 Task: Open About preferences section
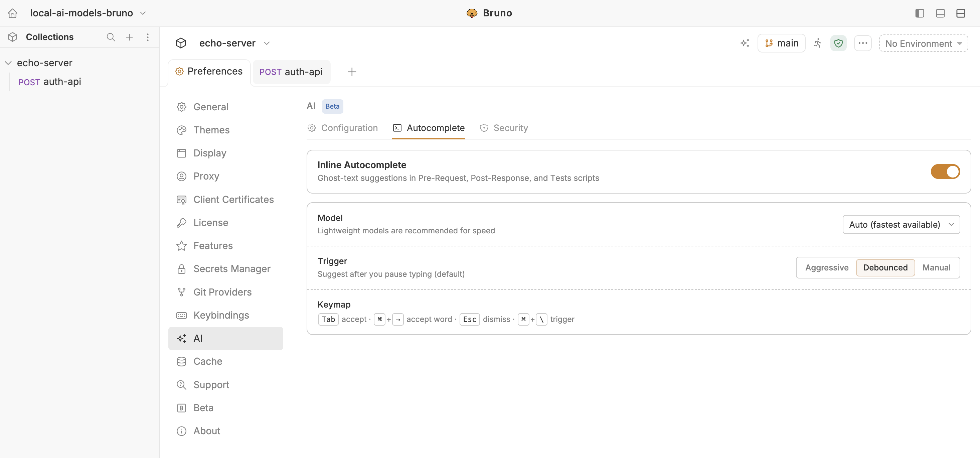225,431
